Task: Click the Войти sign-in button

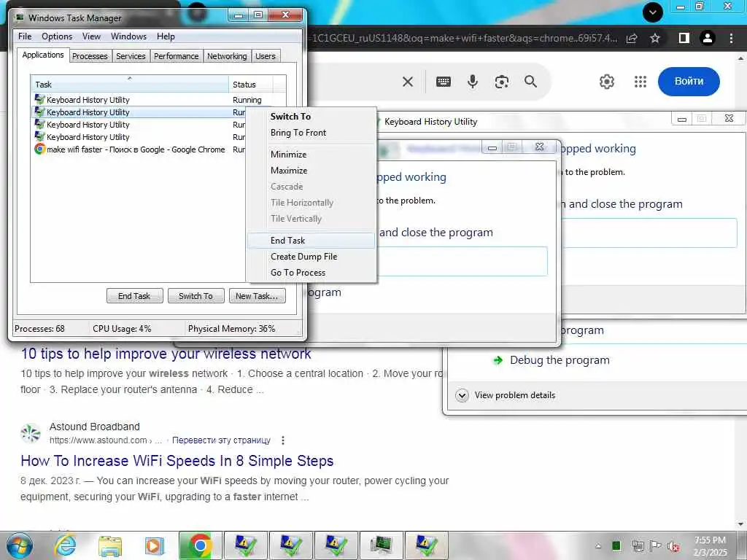Action: tap(689, 82)
